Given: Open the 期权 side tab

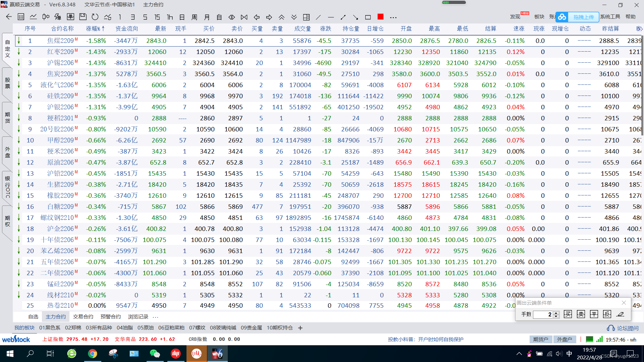Looking at the screenshot, I should pyautogui.click(x=7, y=221).
